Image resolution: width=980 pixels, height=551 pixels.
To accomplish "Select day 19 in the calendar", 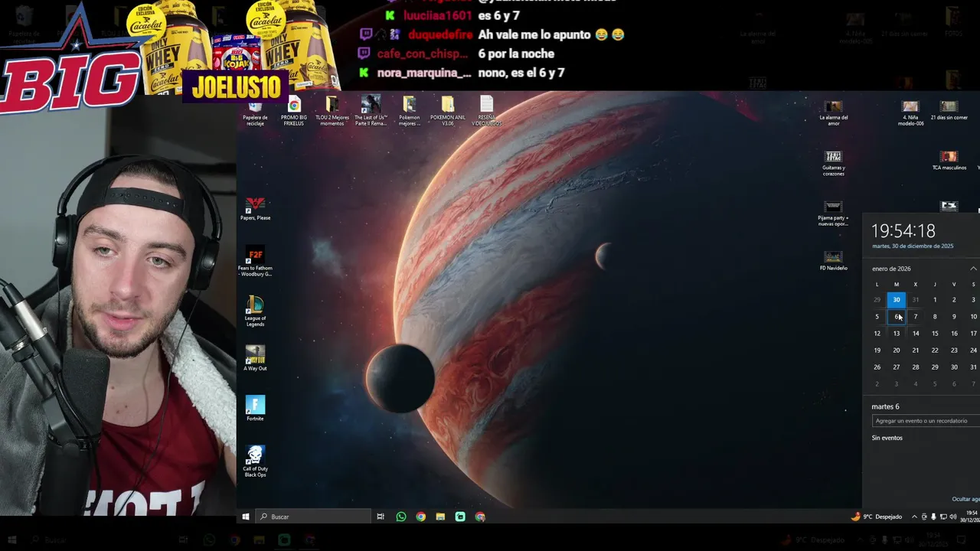I will click(x=877, y=350).
